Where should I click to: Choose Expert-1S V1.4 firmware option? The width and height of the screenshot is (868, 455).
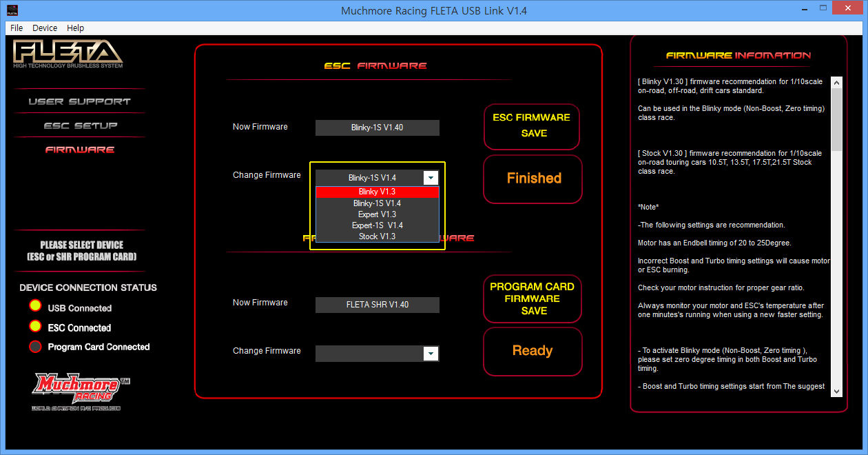tap(377, 225)
